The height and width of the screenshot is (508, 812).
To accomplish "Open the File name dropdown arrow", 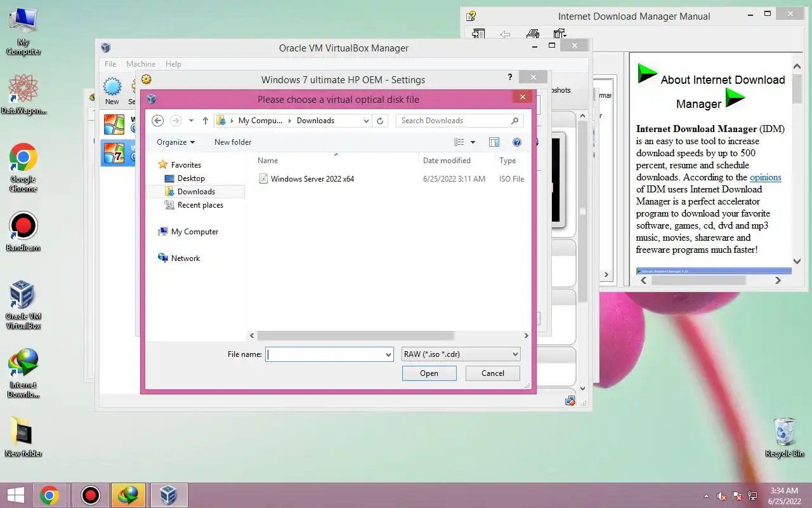I will pos(388,354).
